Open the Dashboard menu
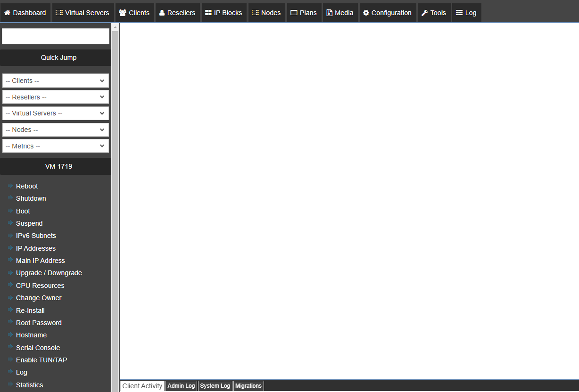The width and height of the screenshot is (579, 392). (25, 13)
